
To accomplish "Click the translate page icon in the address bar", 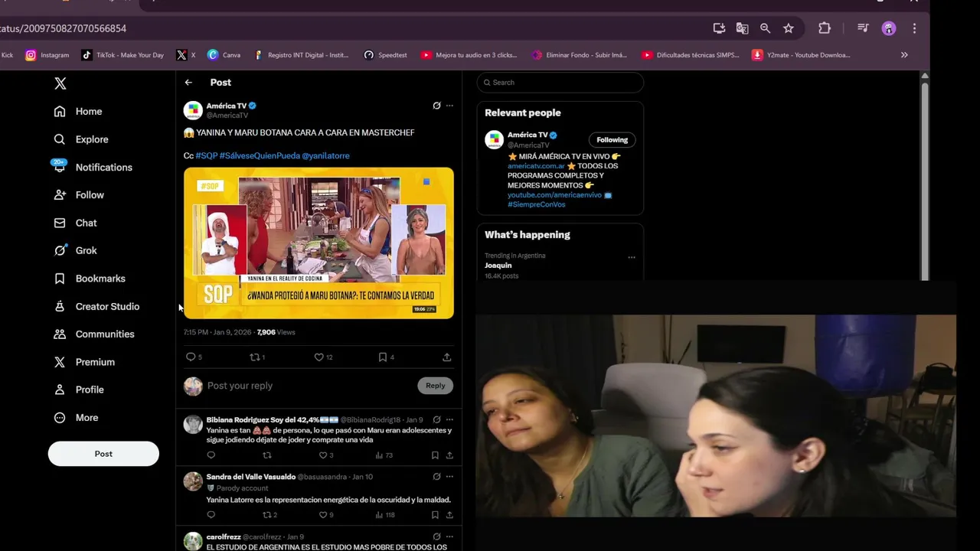I will pos(742,28).
